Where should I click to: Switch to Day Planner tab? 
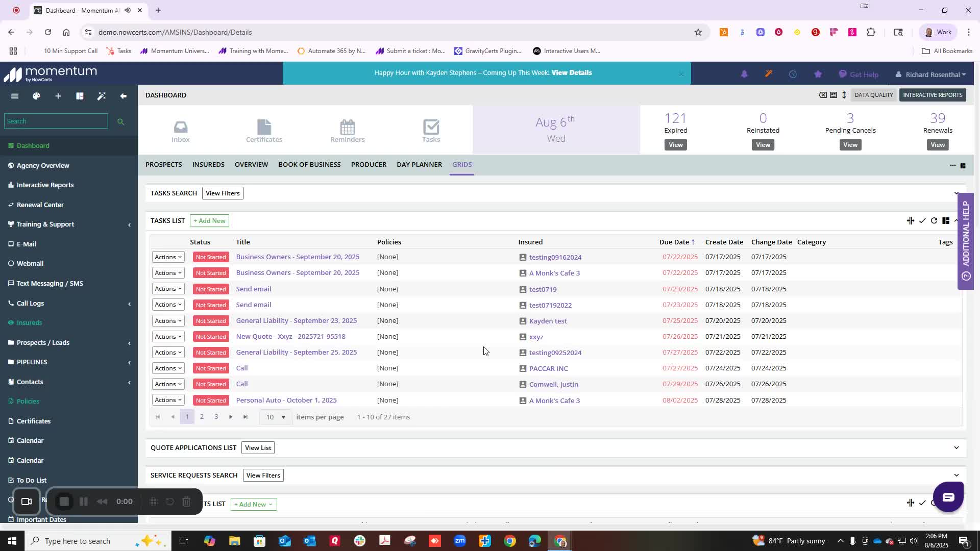point(419,164)
